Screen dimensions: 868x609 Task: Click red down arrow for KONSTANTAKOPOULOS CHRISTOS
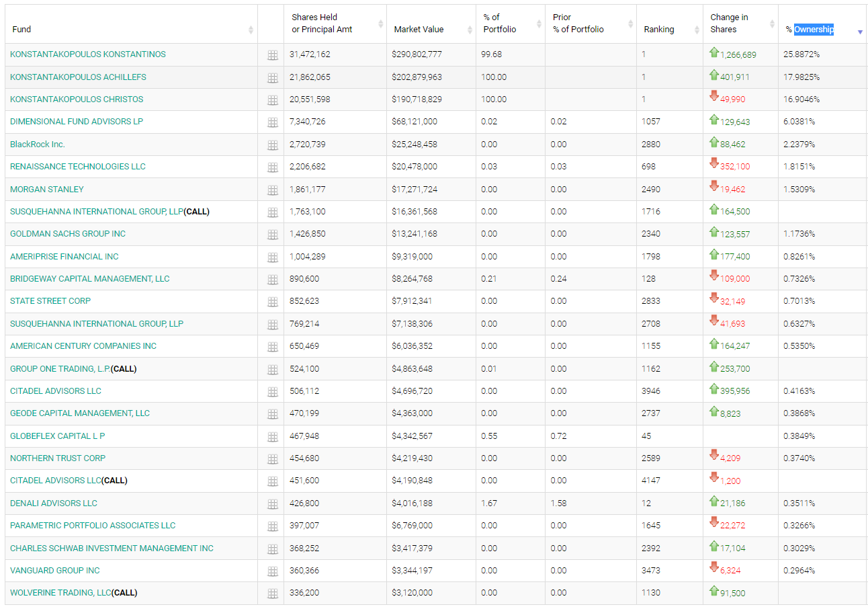tap(714, 96)
